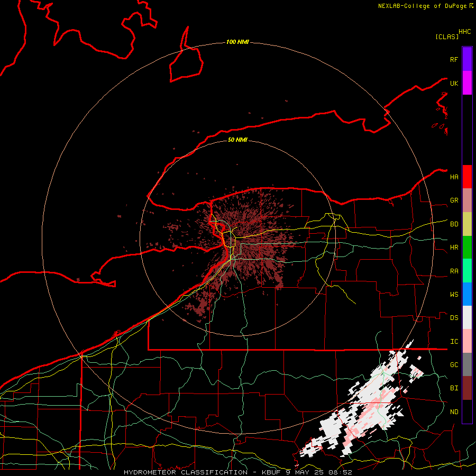Click the ND black legend swatch
Viewport: 476px width, 476px height.
[x=467, y=411]
